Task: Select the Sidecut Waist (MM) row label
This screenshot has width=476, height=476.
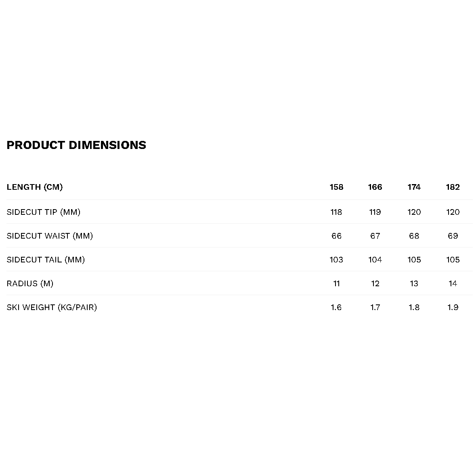Action: point(50,236)
